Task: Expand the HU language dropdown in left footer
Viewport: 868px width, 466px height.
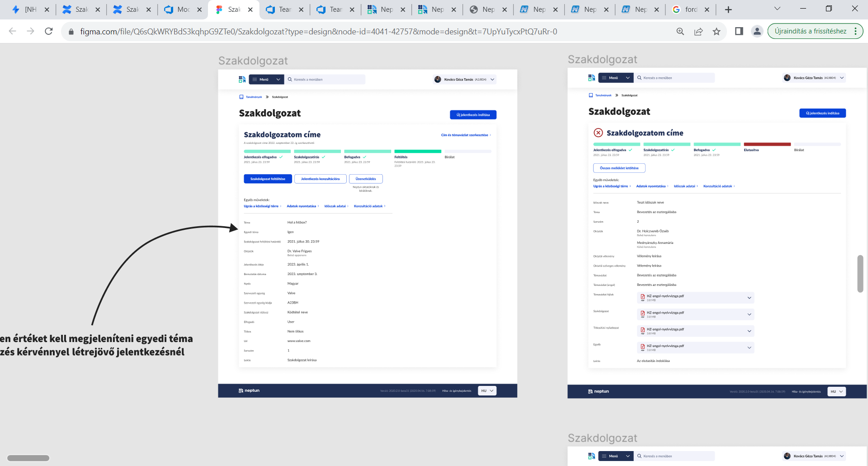Action: tap(487, 390)
